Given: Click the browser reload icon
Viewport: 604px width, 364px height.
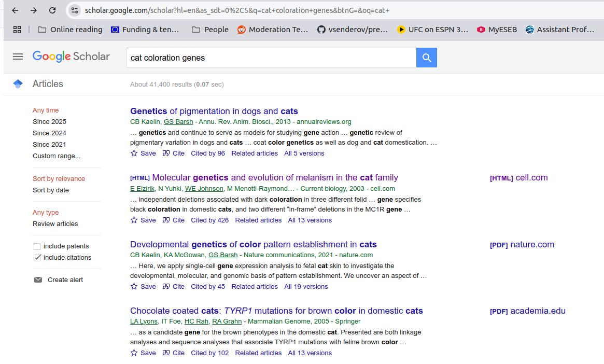Looking at the screenshot, I should tap(52, 10).
